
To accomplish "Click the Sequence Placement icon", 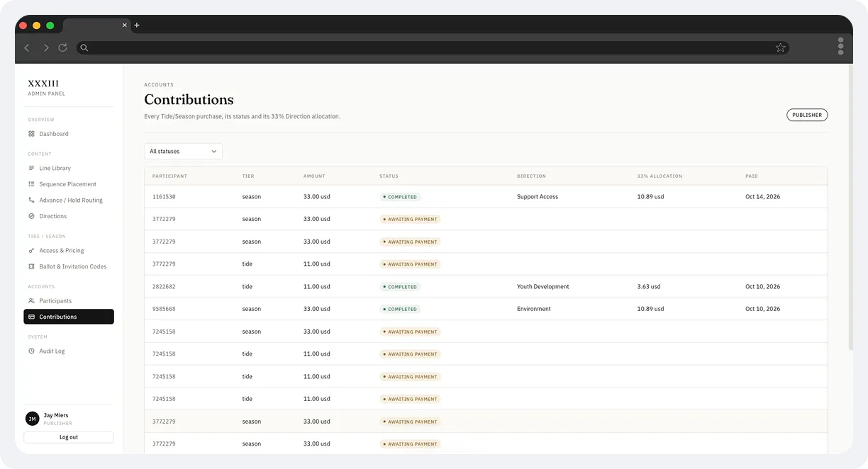I will coord(31,184).
